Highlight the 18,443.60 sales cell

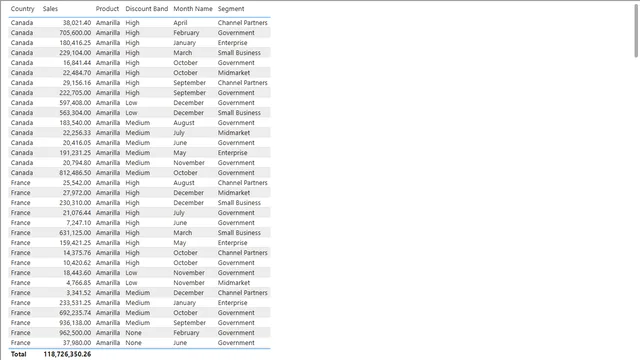pyautogui.click(x=77, y=273)
